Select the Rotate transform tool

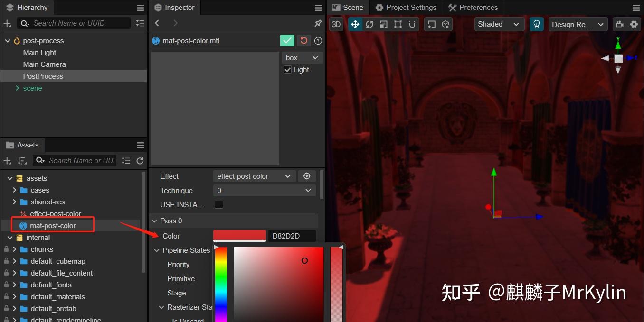(x=369, y=24)
